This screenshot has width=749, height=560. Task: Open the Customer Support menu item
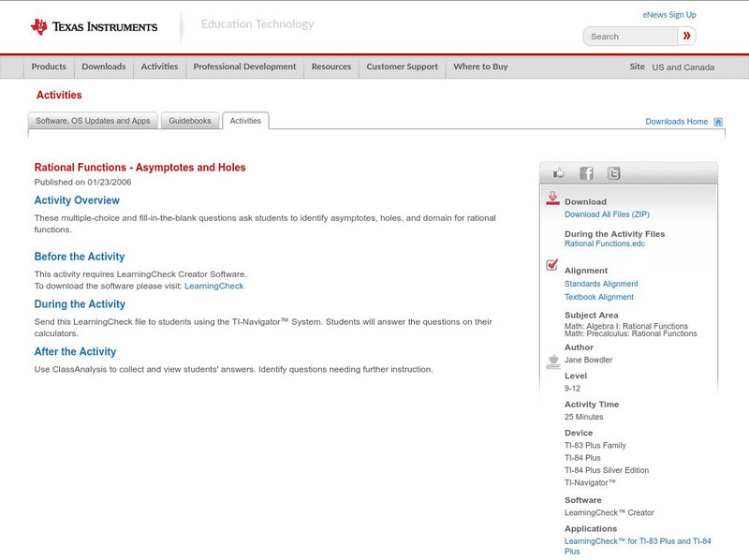tap(402, 66)
